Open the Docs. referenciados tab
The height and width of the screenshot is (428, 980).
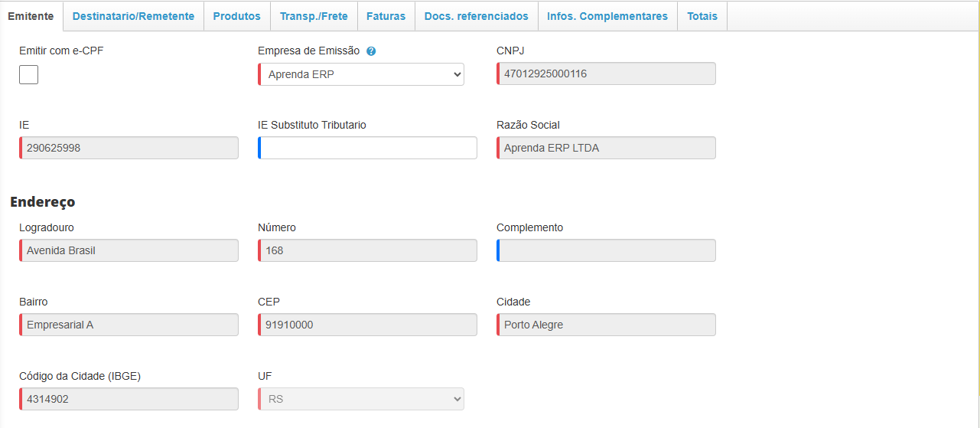click(x=476, y=16)
